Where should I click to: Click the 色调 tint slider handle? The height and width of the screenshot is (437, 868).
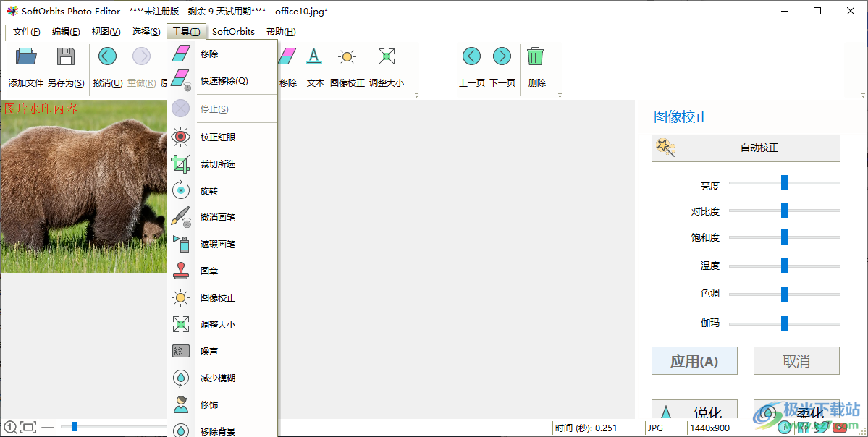(x=785, y=294)
